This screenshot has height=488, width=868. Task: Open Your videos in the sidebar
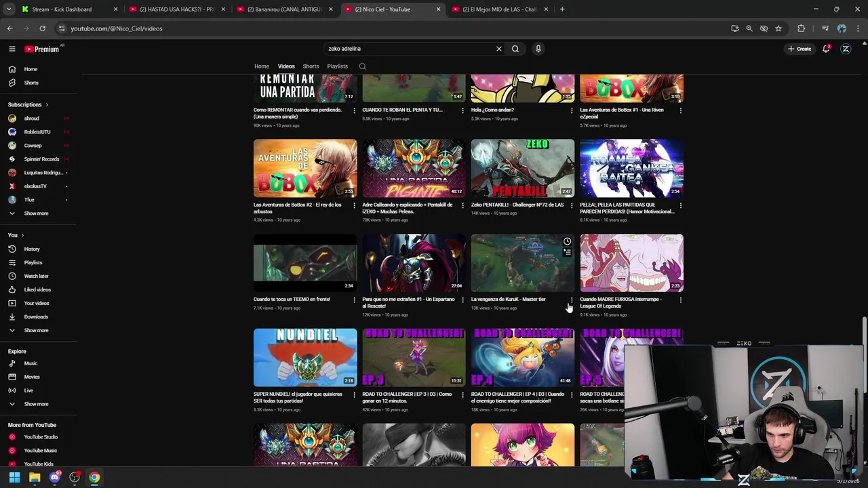pos(38,303)
